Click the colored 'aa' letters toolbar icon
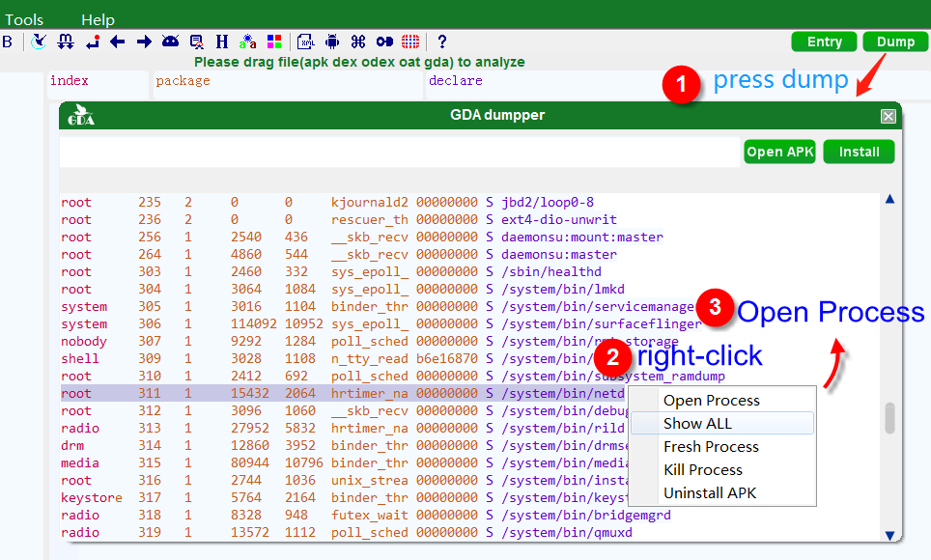The height and width of the screenshot is (560, 931). [247, 42]
